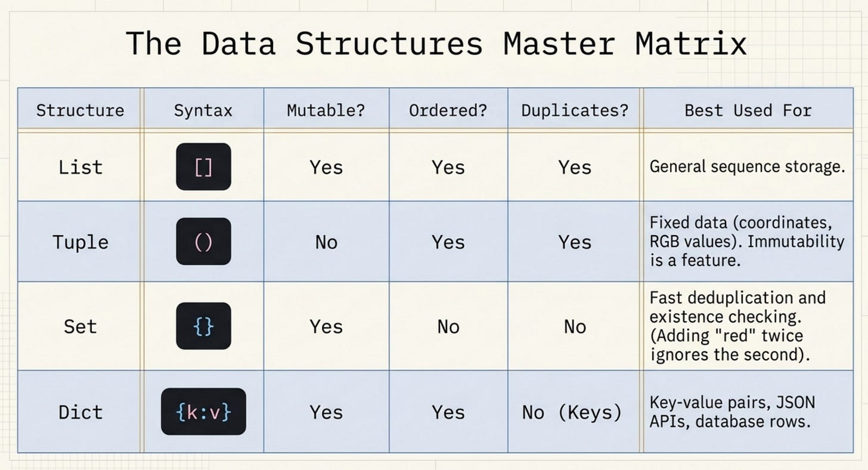Select the Dict row label
This screenshot has height=470, width=868.
[x=80, y=412]
